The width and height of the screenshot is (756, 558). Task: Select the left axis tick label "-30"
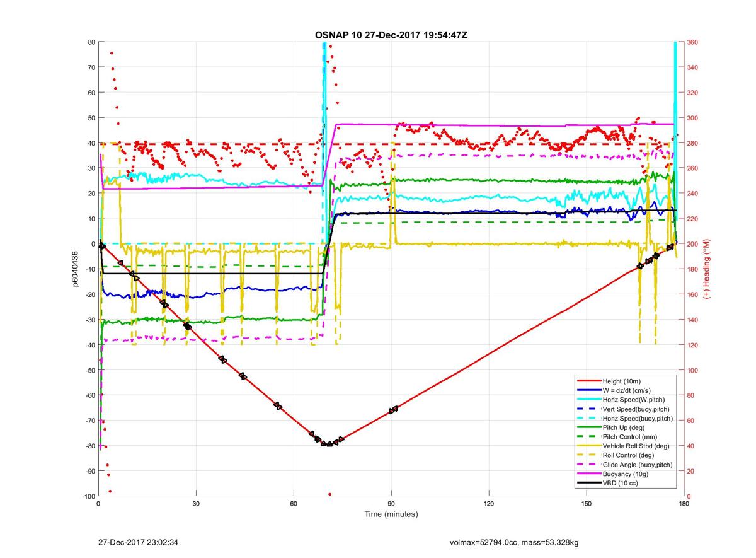(89, 320)
